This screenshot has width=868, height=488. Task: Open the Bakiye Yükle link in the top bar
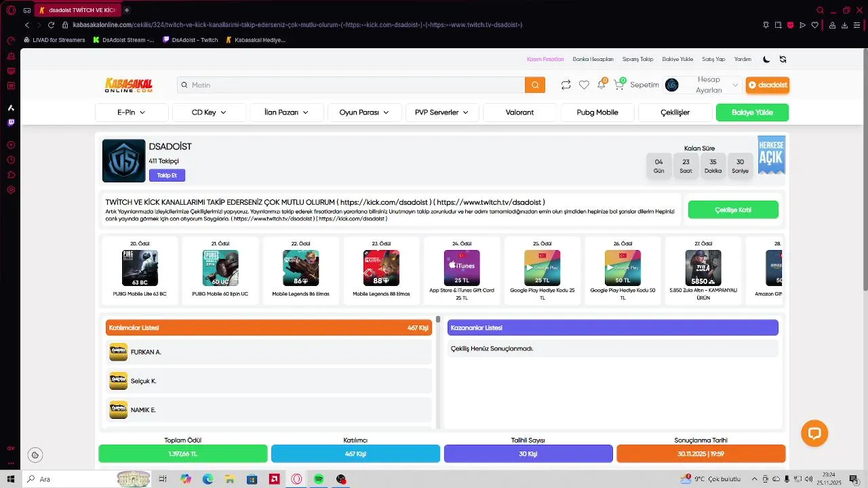[x=677, y=59]
